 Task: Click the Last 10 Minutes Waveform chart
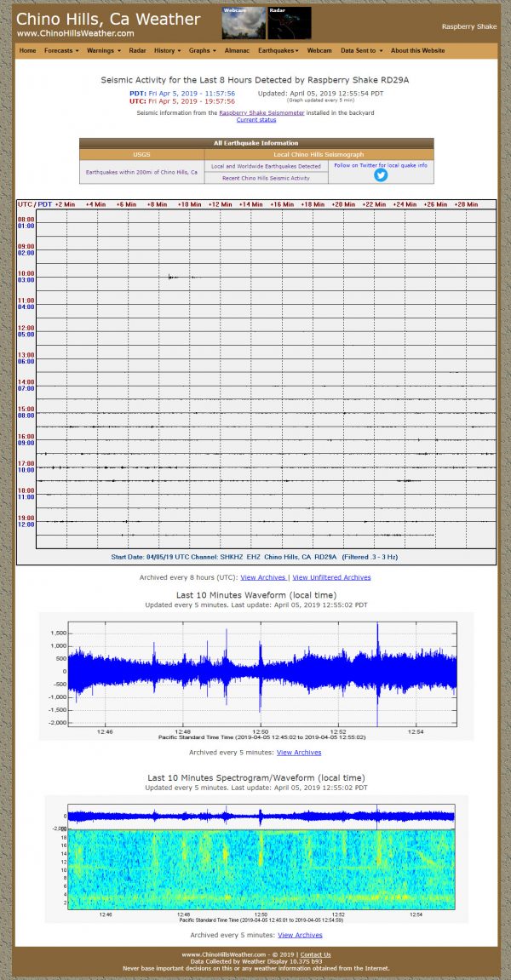point(256,678)
